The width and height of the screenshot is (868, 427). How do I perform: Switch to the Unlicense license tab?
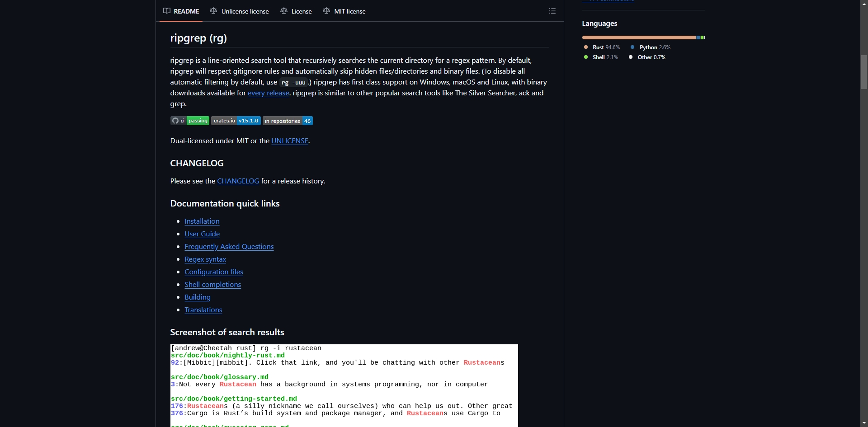click(x=239, y=11)
